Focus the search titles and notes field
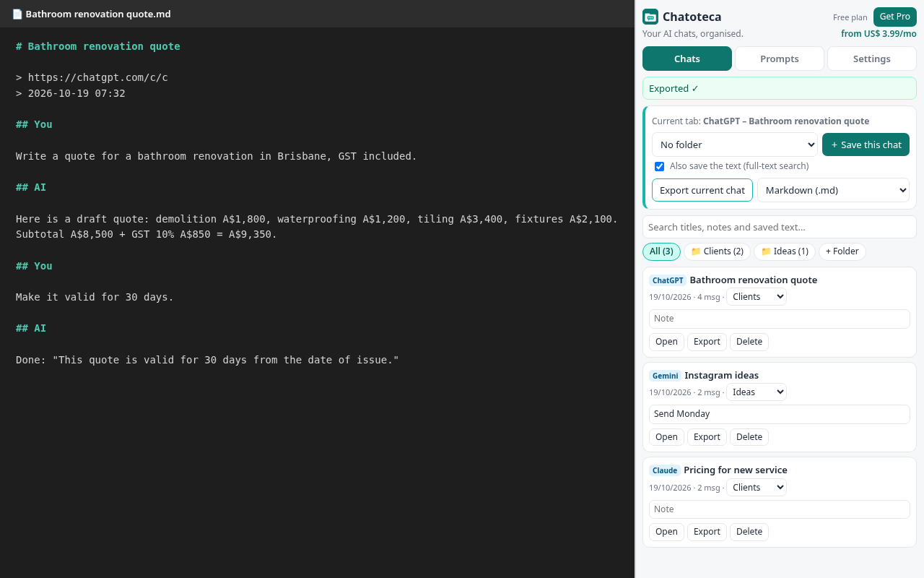The image size is (924, 578). pyautogui.click(x=780, y=227)
